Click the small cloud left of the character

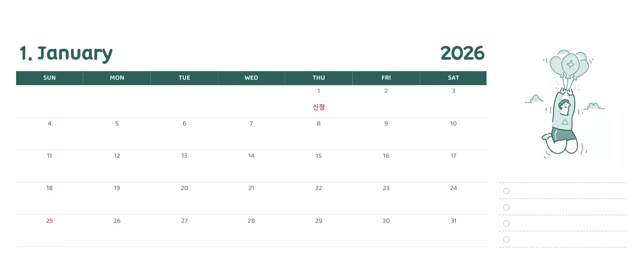(535, 99)
